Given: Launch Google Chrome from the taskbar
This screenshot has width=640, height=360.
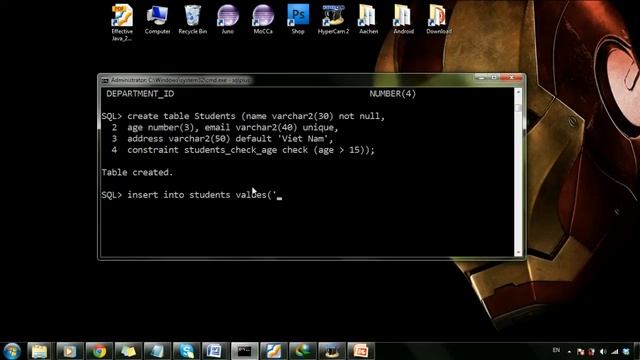Looking at the screenshot, I should 98,351.
